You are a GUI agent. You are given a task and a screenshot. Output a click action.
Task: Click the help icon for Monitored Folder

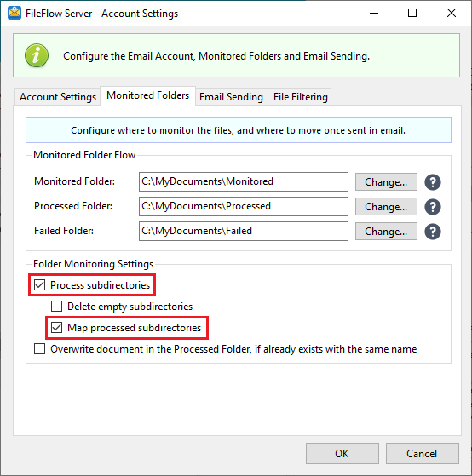tap(433, 182)
